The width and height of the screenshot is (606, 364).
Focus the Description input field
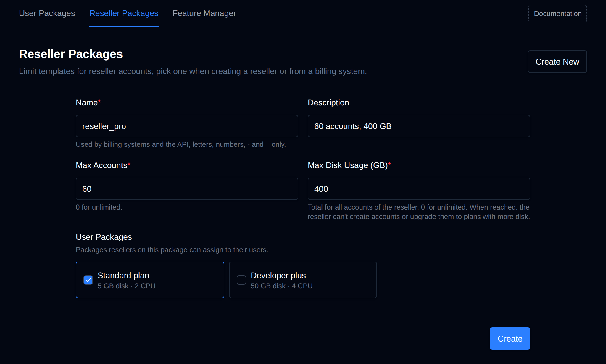coord(419,126)
